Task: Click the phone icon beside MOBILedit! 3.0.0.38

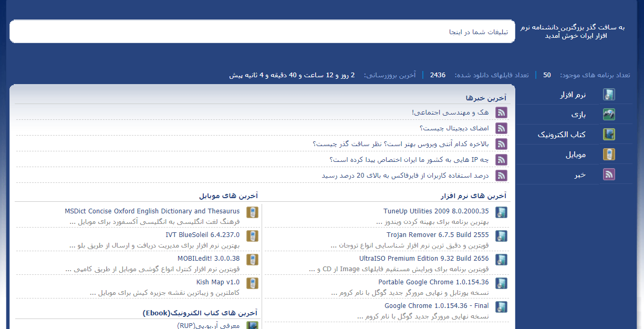Action: (253, 260)
